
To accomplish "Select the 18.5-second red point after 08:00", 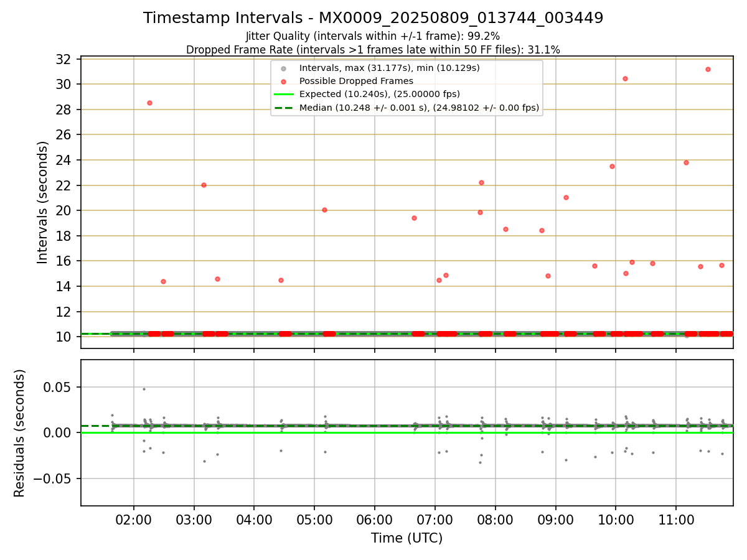I will pyautogui.click(x=505, y=229).
